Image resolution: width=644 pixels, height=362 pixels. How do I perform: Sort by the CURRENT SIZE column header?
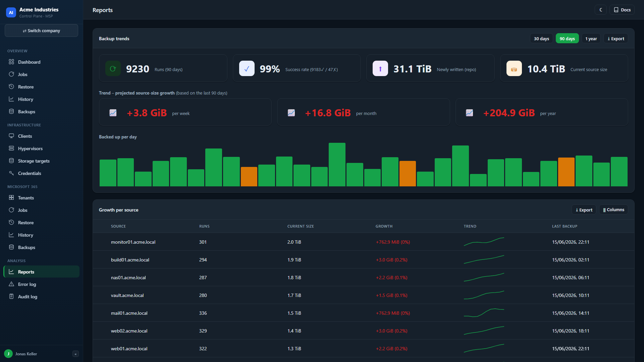301,226
